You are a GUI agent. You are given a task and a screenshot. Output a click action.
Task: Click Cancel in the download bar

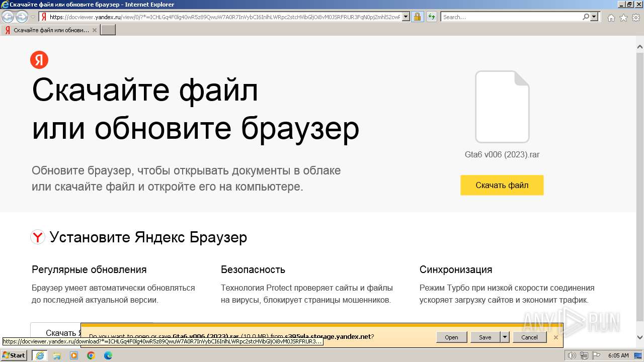(x=529, y=337)
